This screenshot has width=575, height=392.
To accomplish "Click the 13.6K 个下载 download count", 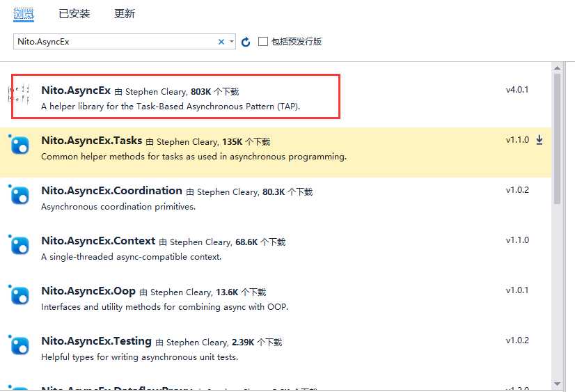I will tap(241, 292).
